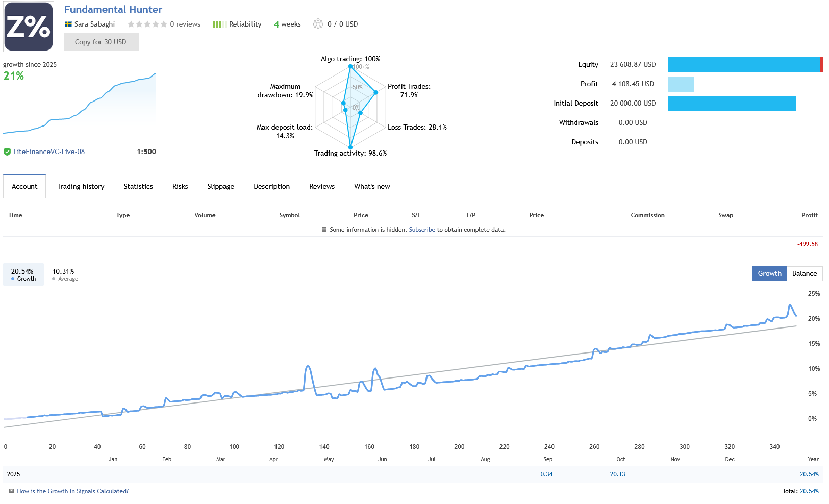Screen dimensions: 829x504
Task: Open the LiteFinanceVC-Live-08 broker link
Action: pyautogui.click(x=49, y=152)
